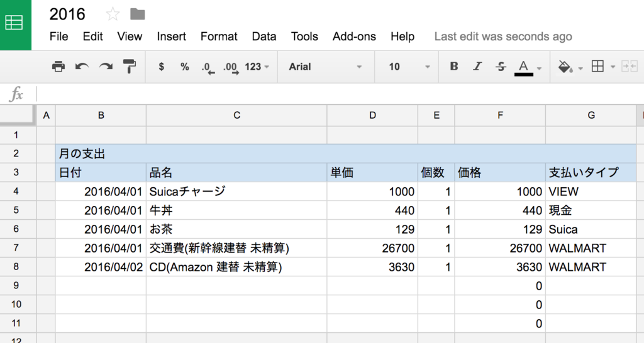Select the 'VIEW' payment type cell
The width and height of the screenshot is (644, 343).
[x=591, y=191]
